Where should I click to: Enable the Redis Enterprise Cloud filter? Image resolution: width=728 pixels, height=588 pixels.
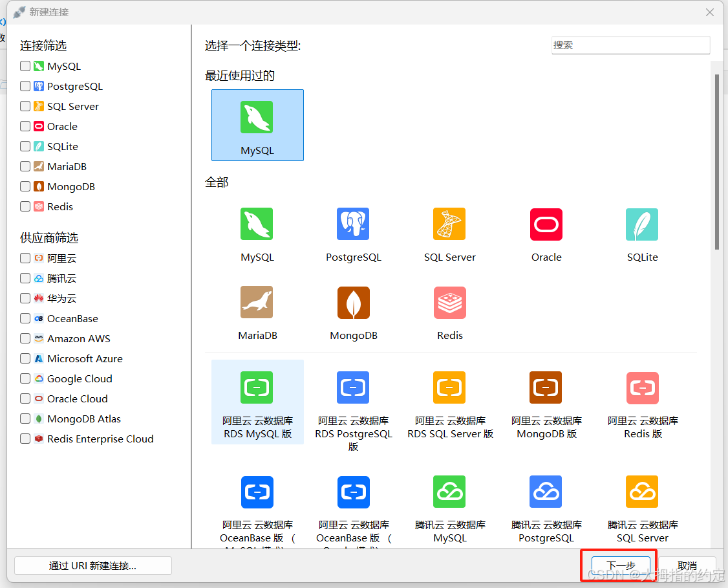[x=25, y=439]
